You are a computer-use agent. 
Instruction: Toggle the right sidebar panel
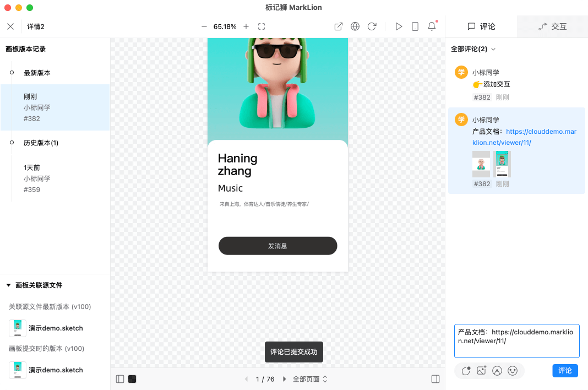point(435,379)
